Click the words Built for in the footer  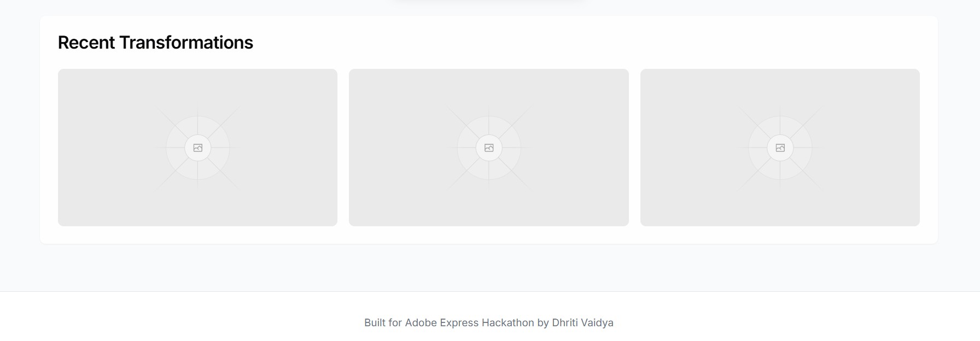tap(383, 322)
